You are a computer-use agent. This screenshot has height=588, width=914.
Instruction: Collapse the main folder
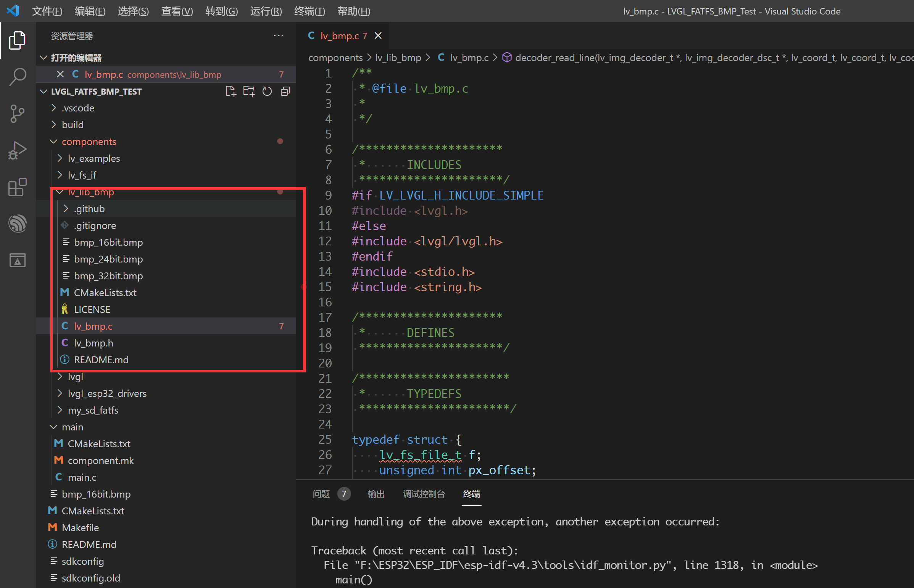pyautogui.click(x=72, y=427)
